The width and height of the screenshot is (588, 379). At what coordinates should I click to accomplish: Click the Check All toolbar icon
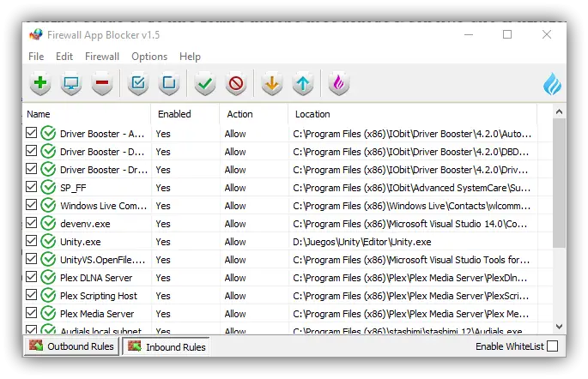point(138,83)
